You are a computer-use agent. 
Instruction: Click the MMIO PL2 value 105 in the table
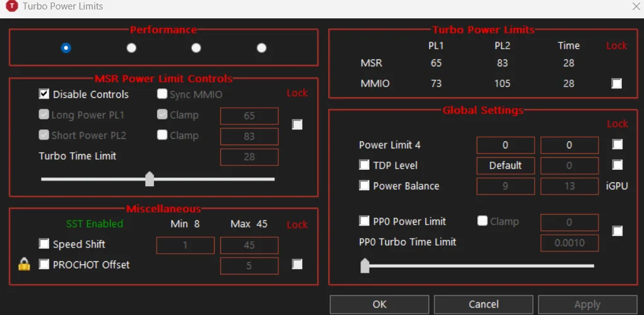503,84
